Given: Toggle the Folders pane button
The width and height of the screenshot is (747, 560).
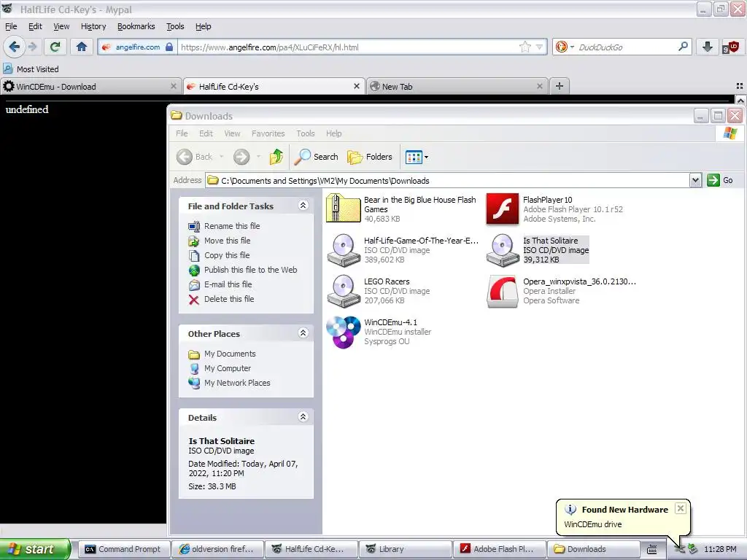Looking at the screenshot, I should 370,157.
